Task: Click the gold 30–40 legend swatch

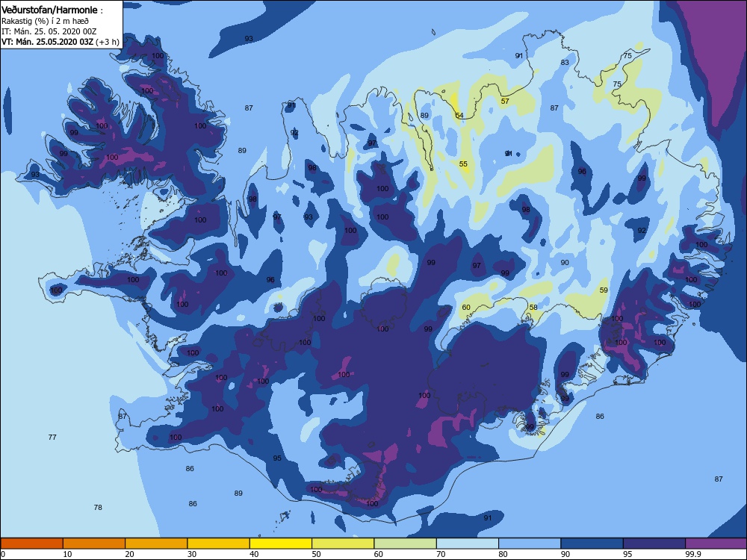Action: (x=219, y=544)
